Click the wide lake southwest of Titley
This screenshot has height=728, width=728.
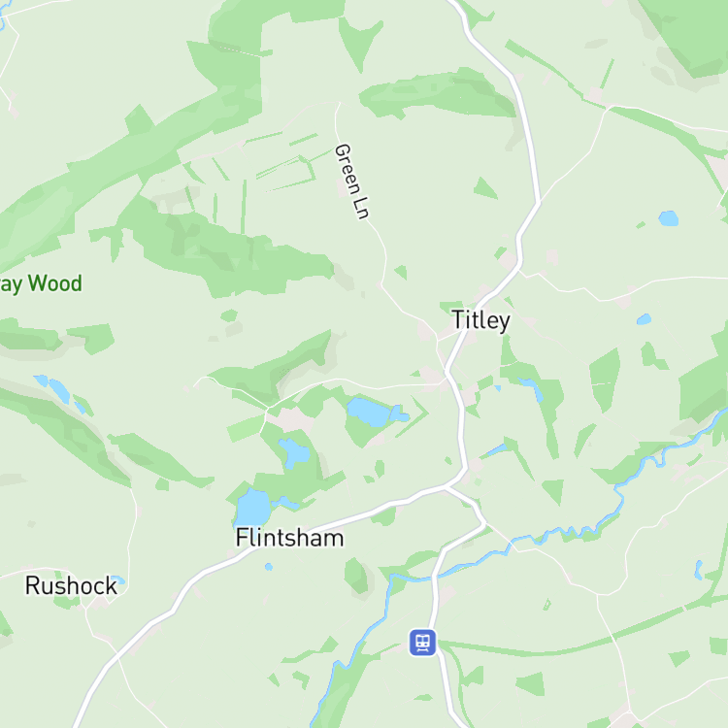tap(375, 413)
